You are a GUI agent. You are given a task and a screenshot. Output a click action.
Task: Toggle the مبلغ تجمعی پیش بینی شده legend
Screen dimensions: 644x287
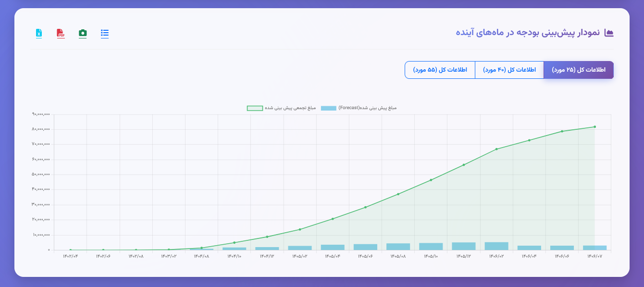(281, 108)
